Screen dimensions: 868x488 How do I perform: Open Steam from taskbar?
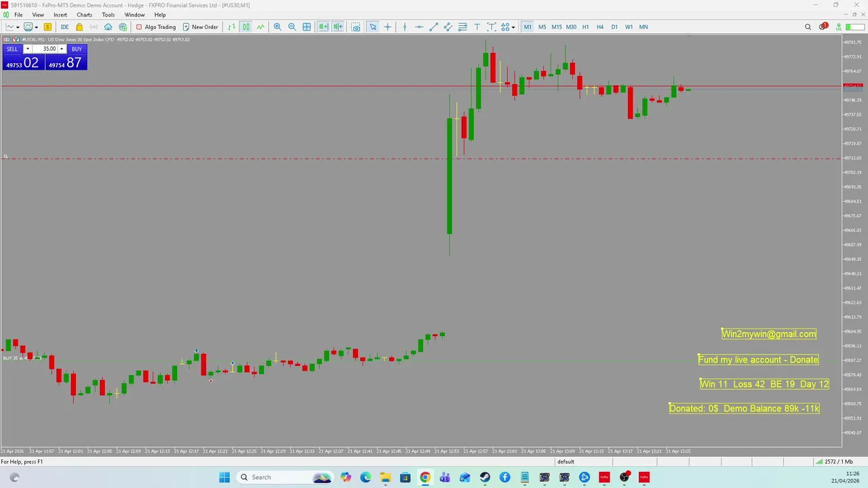[x=485, y=477]
